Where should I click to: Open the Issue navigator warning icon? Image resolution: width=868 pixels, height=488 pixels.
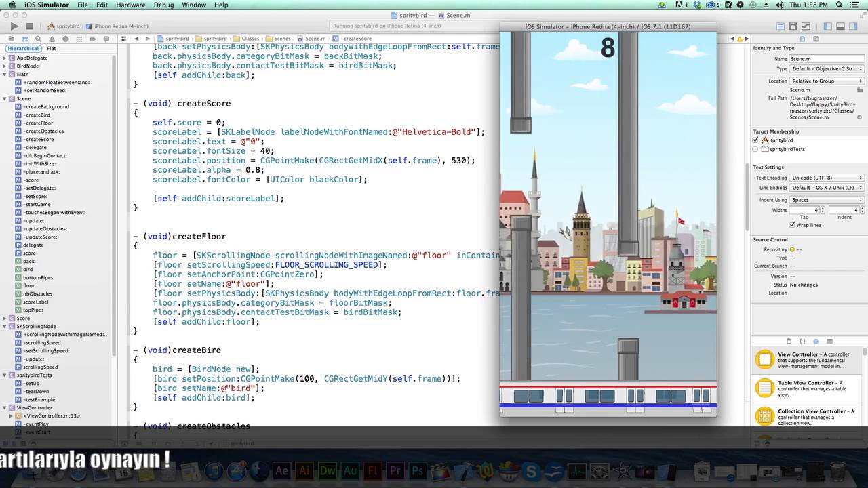click(x=53, y=39)
